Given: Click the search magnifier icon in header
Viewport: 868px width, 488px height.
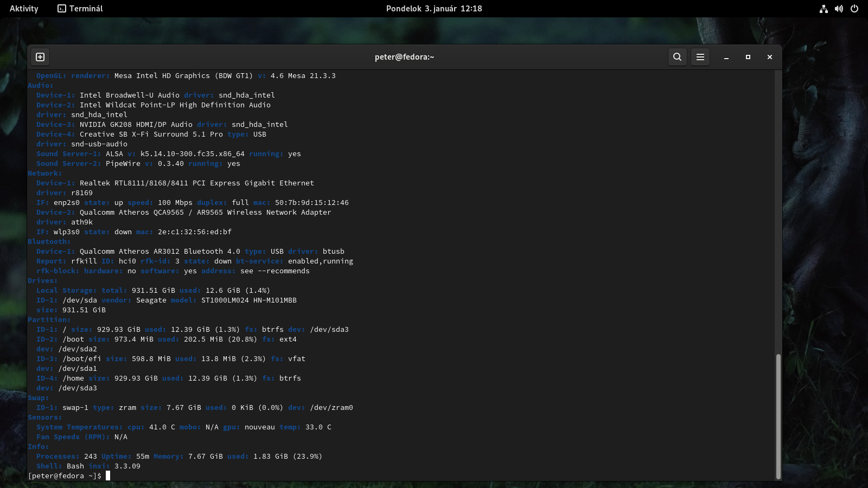Looking at the screenshot, I should (677, 57).
